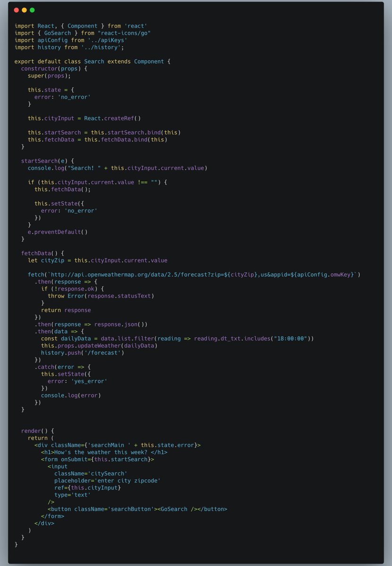Click the red close dot
392x566 pixels.
coord(17,10)
